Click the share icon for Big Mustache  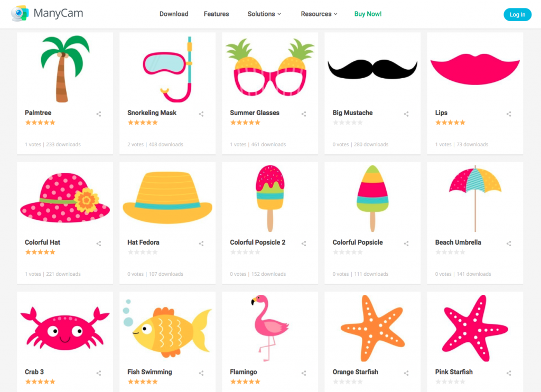406,114
